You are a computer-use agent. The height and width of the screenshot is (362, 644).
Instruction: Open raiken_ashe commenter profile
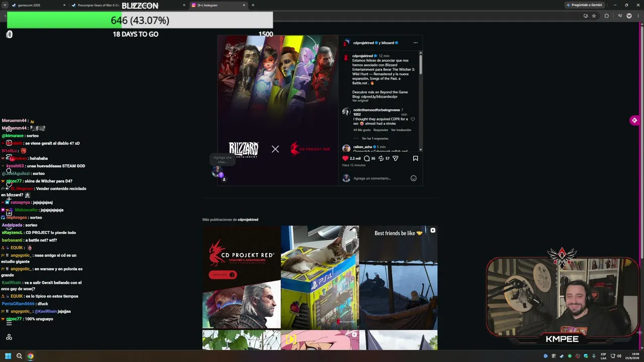[x=362, y=147]
